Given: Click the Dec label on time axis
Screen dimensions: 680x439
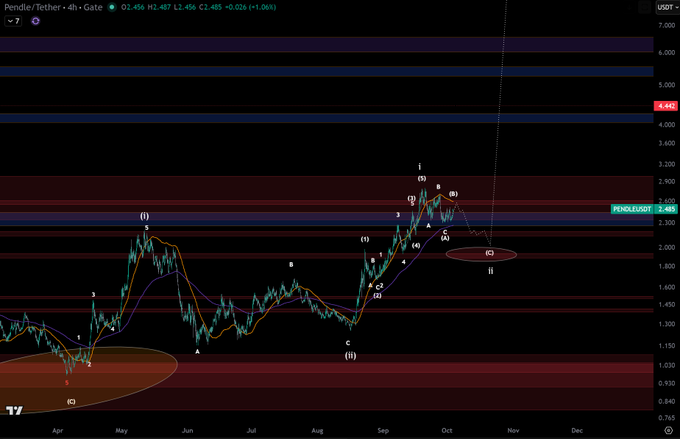Looking at the screenshot, I should pos(577,430).
